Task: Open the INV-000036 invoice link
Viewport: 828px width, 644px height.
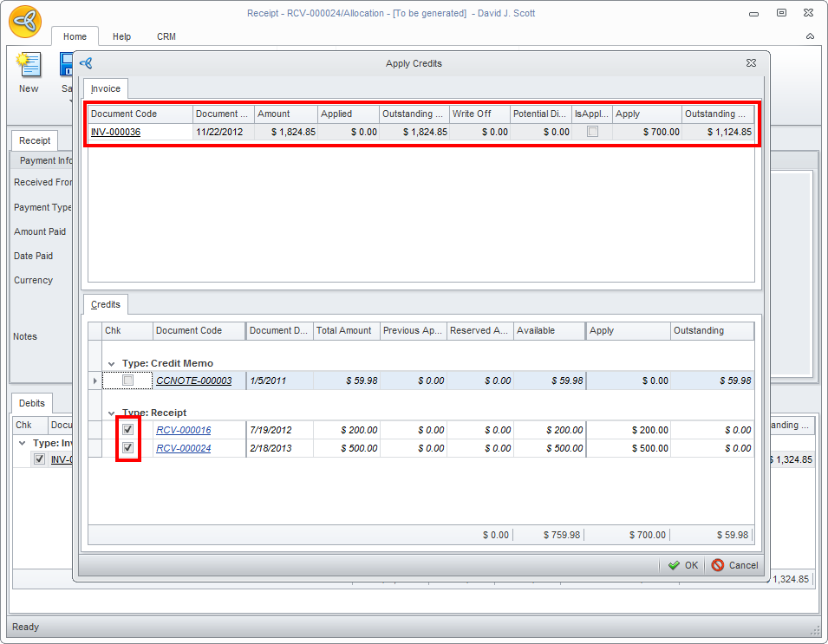Action: (x=115, y=132)
